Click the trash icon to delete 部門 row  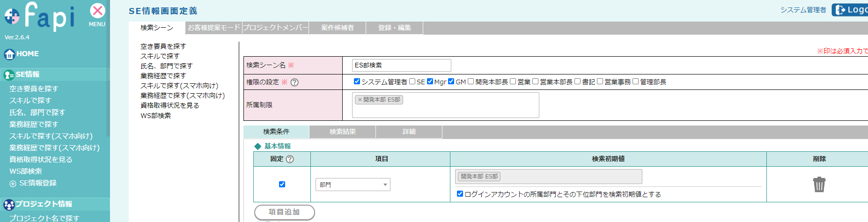[x=819, y=184]
